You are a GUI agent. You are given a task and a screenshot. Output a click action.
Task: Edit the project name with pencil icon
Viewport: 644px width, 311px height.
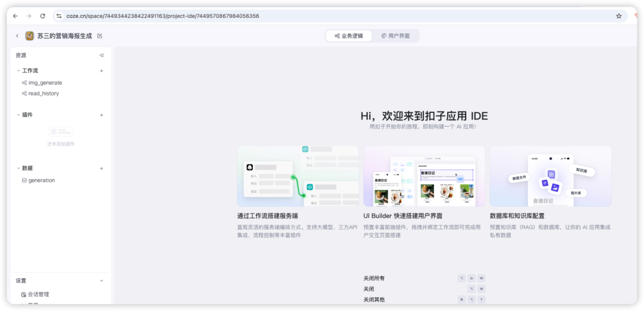coord(100,36)
